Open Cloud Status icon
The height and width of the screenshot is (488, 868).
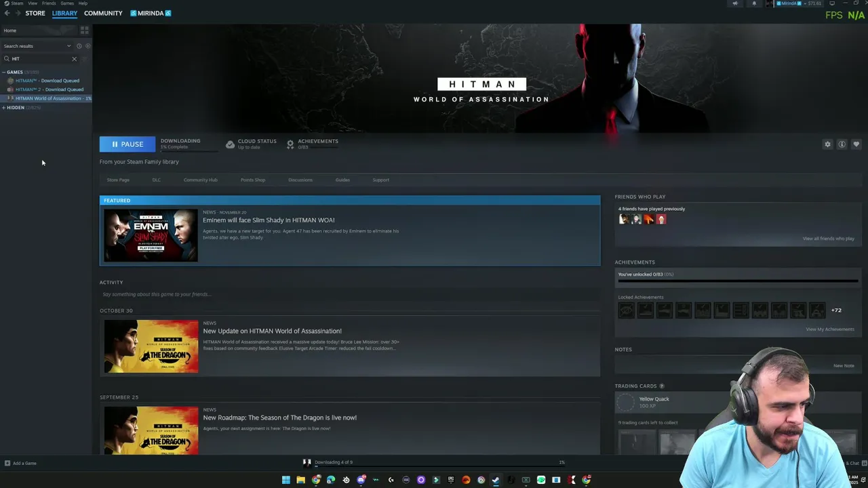coord(230,144)
